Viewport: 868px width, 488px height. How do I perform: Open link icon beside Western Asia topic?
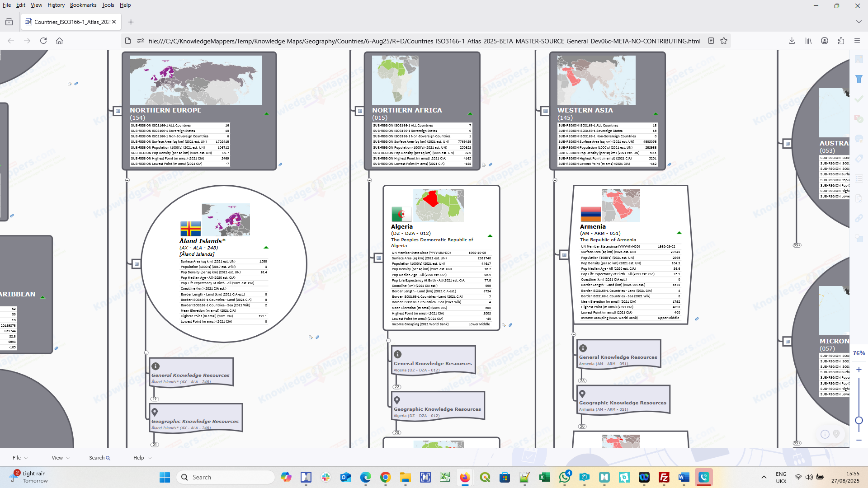[x=670, y=164]
